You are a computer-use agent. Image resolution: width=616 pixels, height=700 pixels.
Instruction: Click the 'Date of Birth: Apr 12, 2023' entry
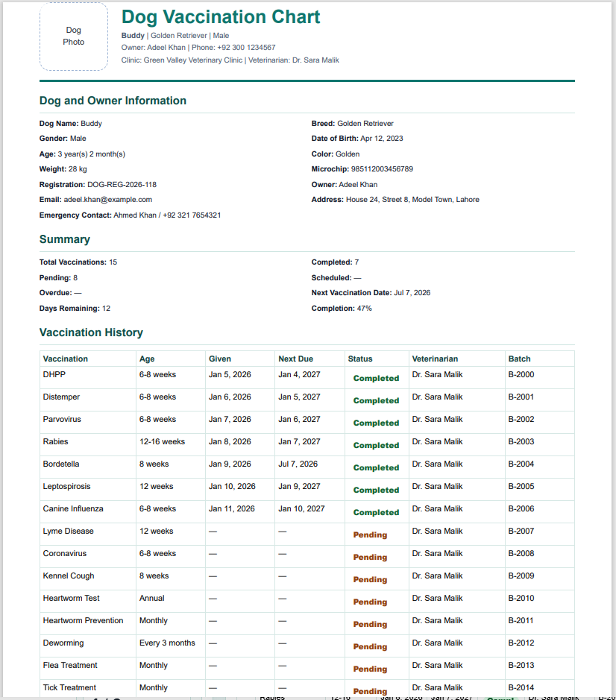click(357, 139)
